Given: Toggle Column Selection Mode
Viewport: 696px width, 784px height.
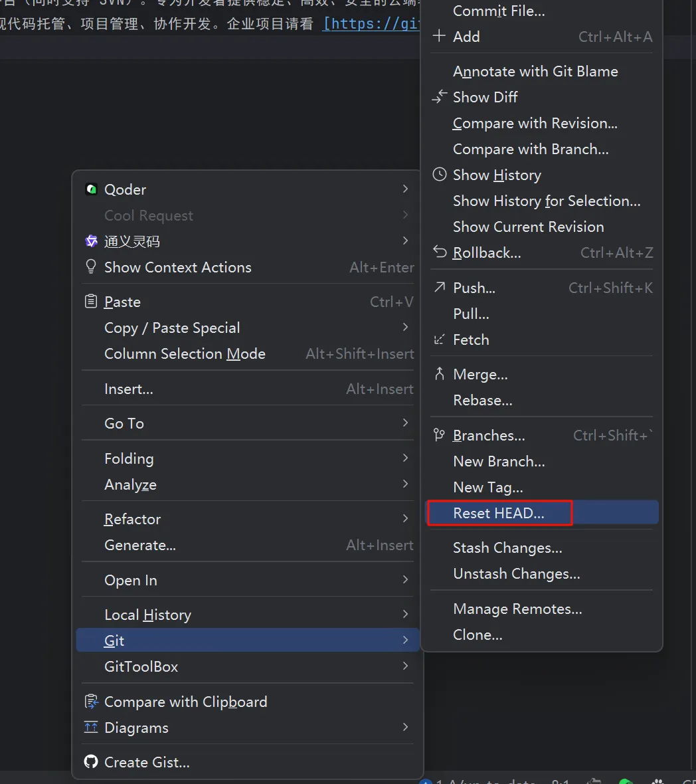Looking at the screenshot, I should [x=185, y=354].
